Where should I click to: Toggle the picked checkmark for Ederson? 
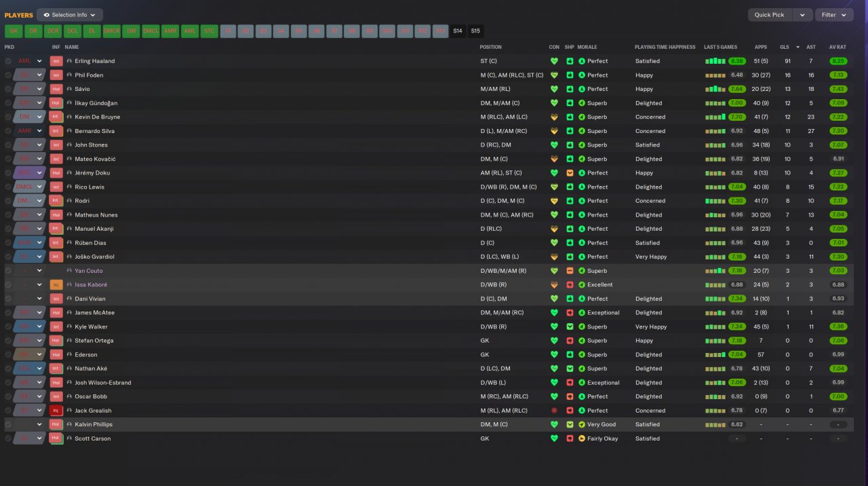[x=8, y=354]
